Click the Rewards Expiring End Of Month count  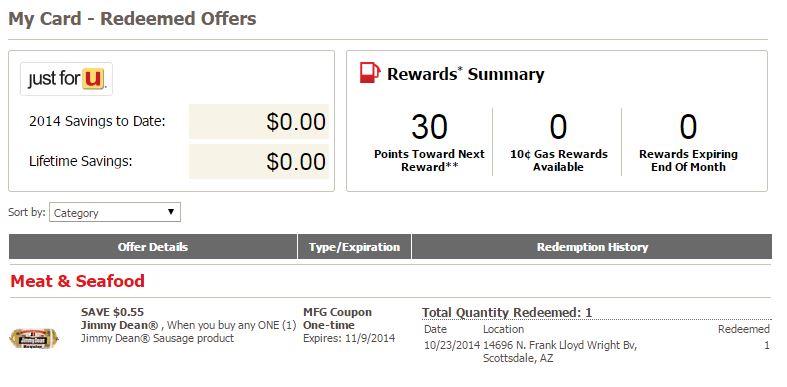(x=688, y=126)
